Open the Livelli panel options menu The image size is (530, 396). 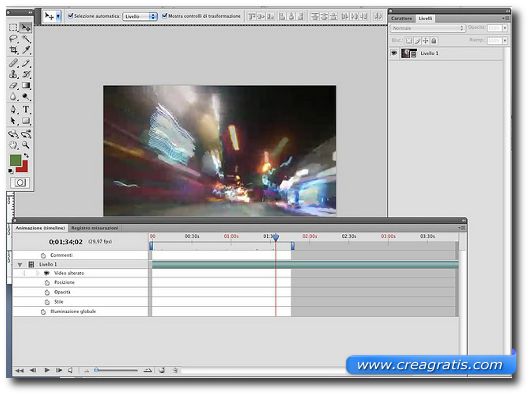[x=506, y=18]
